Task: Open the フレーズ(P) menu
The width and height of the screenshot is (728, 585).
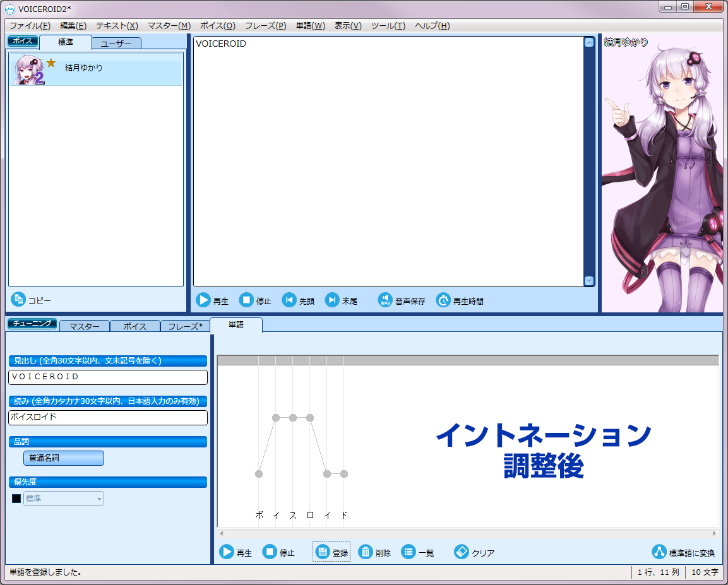Action: [x=266, y=26]
